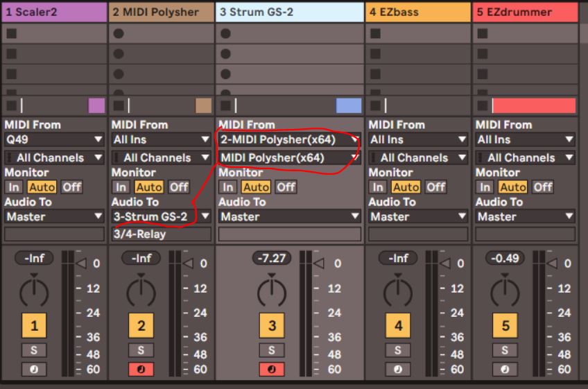This screenshot has width=588, height=389.
Task: Set EZbass monitor to In
Action: coord(378,187)
